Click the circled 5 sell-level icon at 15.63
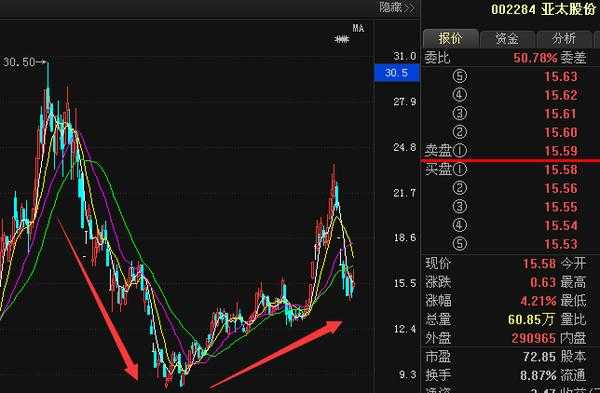Screen dimensions: 600x393 coord(460,76)
